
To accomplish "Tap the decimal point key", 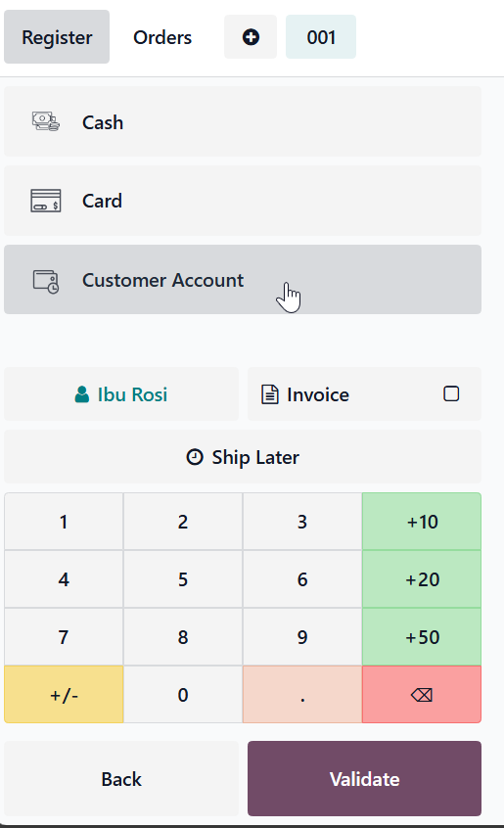I will [302, 694].
